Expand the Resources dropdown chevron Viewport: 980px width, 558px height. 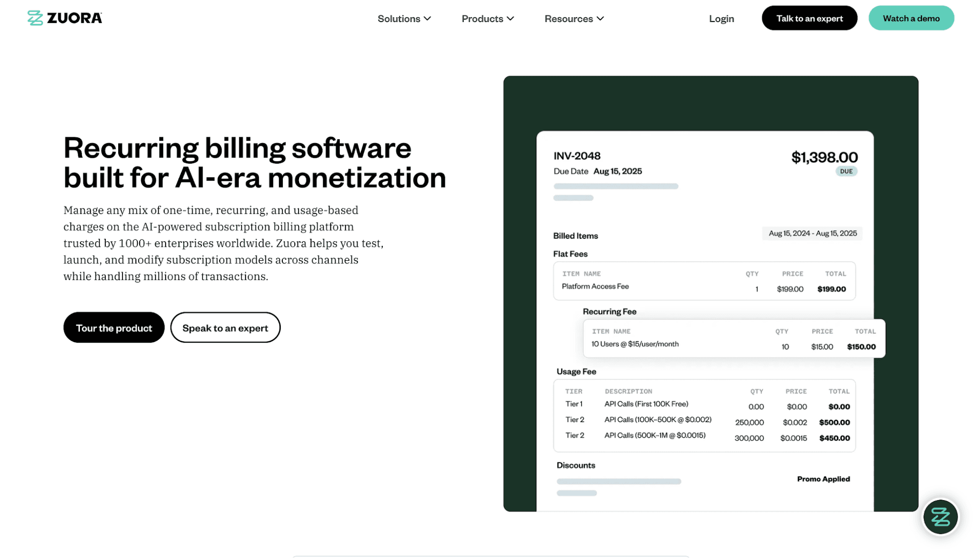(600, 19)
